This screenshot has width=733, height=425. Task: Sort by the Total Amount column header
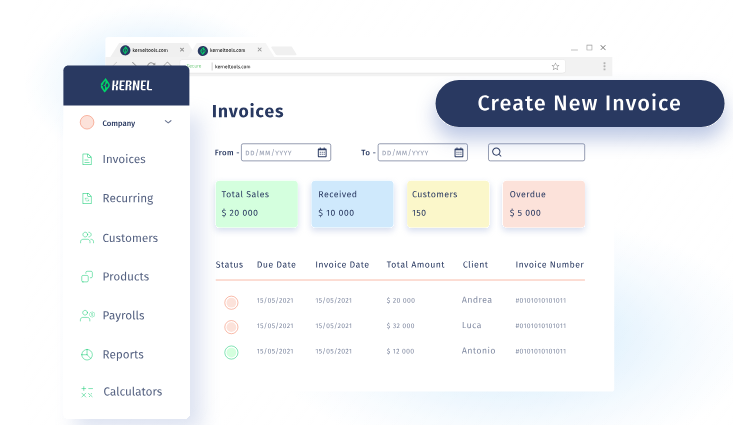[415, 265]
